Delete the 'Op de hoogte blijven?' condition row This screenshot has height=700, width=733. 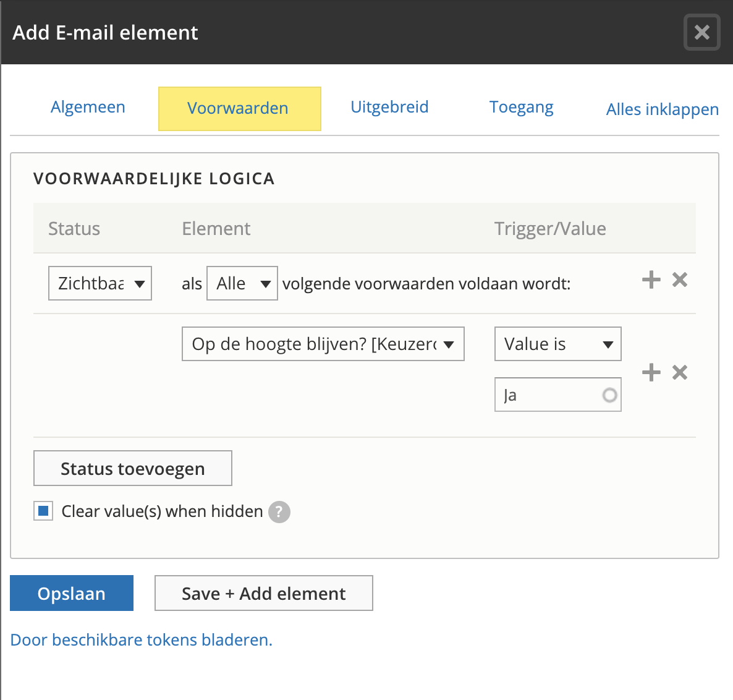(x=680, y=372)
